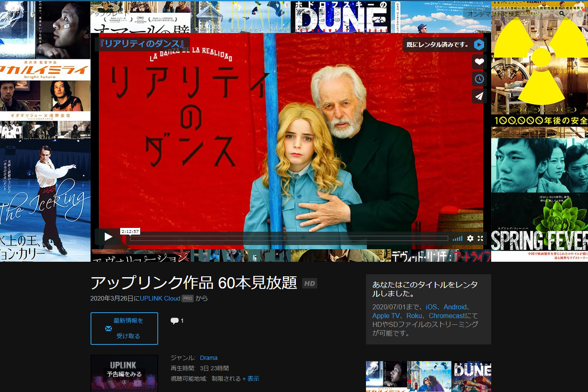The image size is (588, 392).
Task: Open the UPLINK Cloud uploader link
Action: point(160,298)
